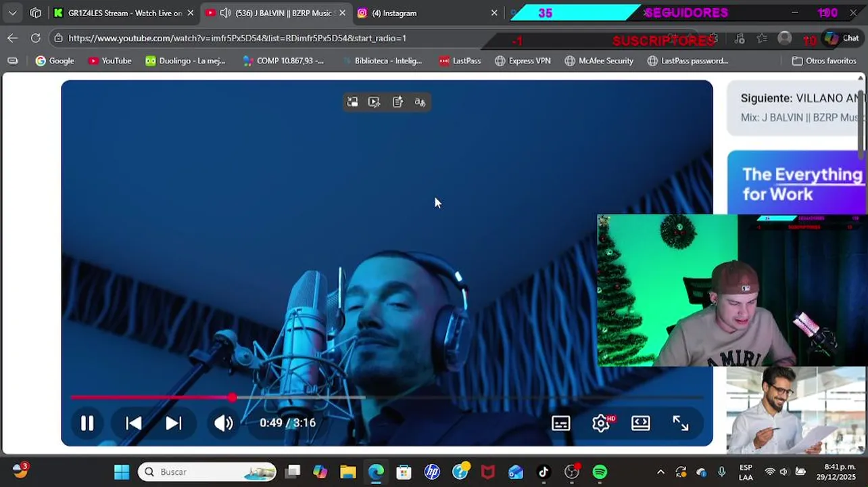Close the J BALVIN YouTube tab
This screenshot has height=487, width=868.
pos(342,13)
